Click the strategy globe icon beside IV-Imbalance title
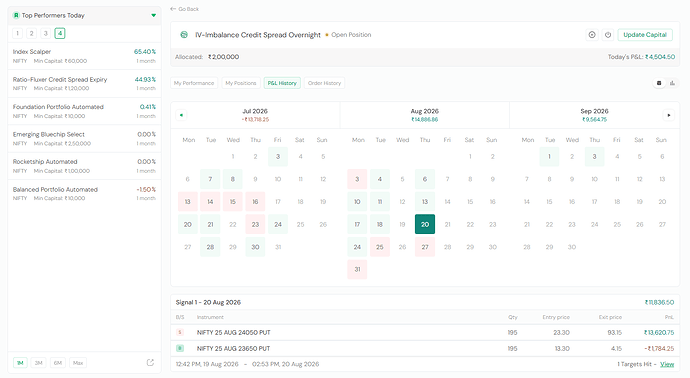The height and width of the screenshot is (378, 690). click(184, 35)
